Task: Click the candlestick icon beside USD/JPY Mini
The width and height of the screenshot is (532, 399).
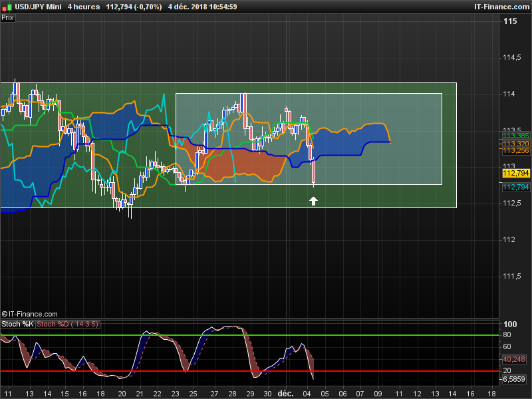Action: click(7, 7)
